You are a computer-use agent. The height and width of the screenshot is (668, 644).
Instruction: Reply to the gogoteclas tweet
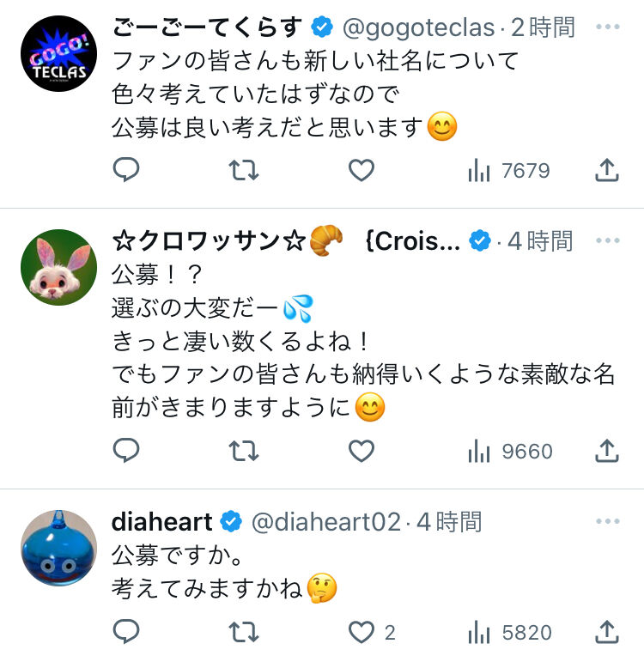(127, 171)
